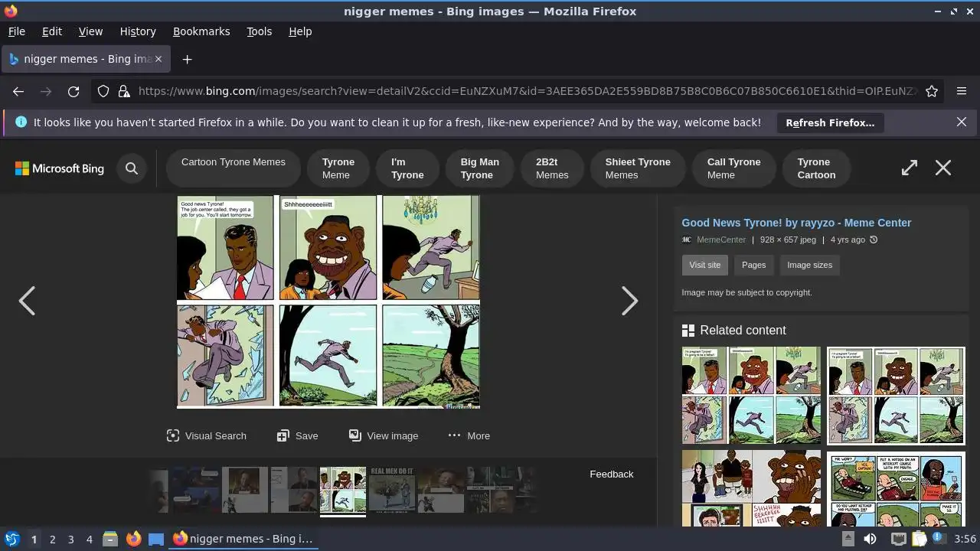Viewport: 980px width, 551px height.
Task: Close the Bing image detail view
Action: tap(943, 168)
